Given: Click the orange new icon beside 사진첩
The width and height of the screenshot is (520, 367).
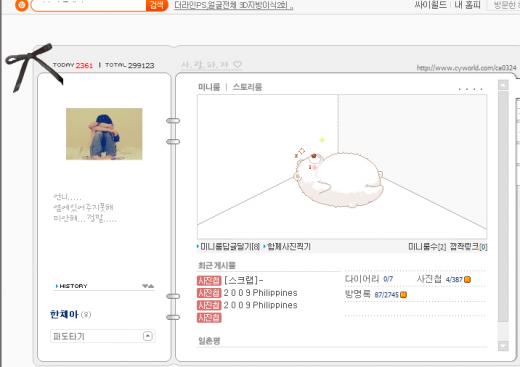Looking at the screenshot, I should (x=467, y=279).
